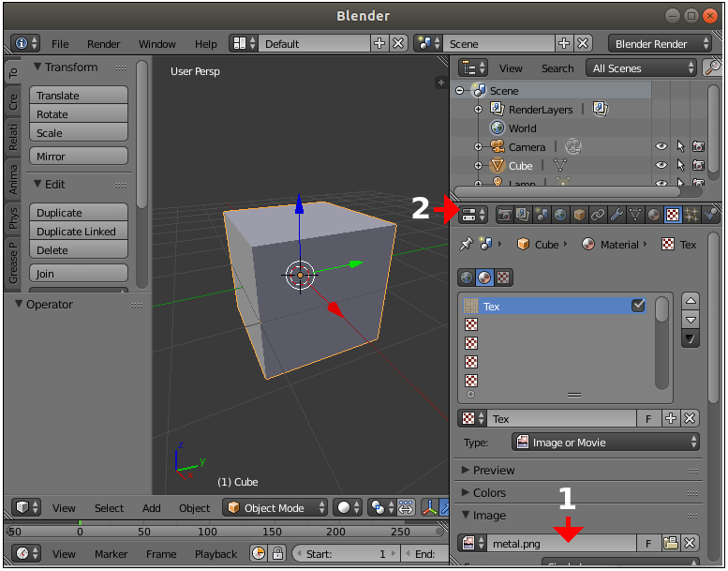Click the timeline Start frame field

(347, 554)
